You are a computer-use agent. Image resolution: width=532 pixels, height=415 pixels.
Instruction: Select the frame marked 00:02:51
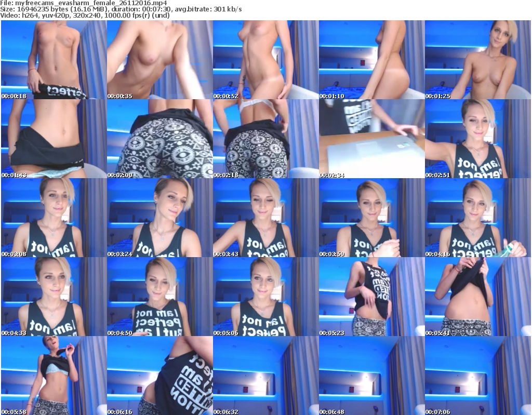pos(477,139)
